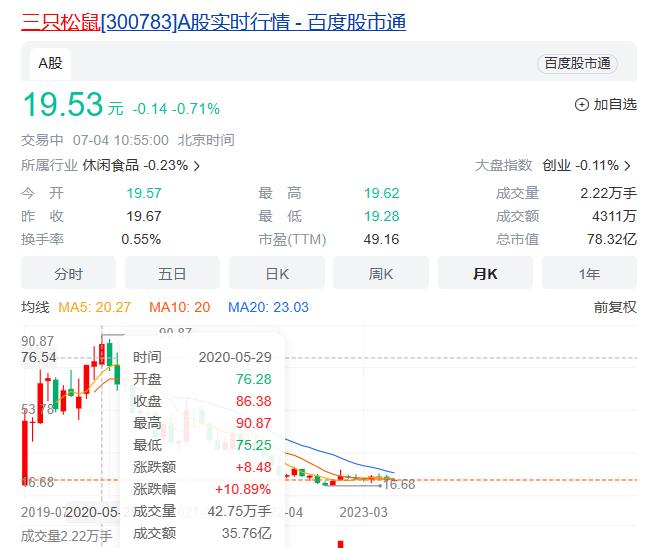Click the 百度股市通 badge button
This screenshot has width=657, height=548.
click(577, 64)
